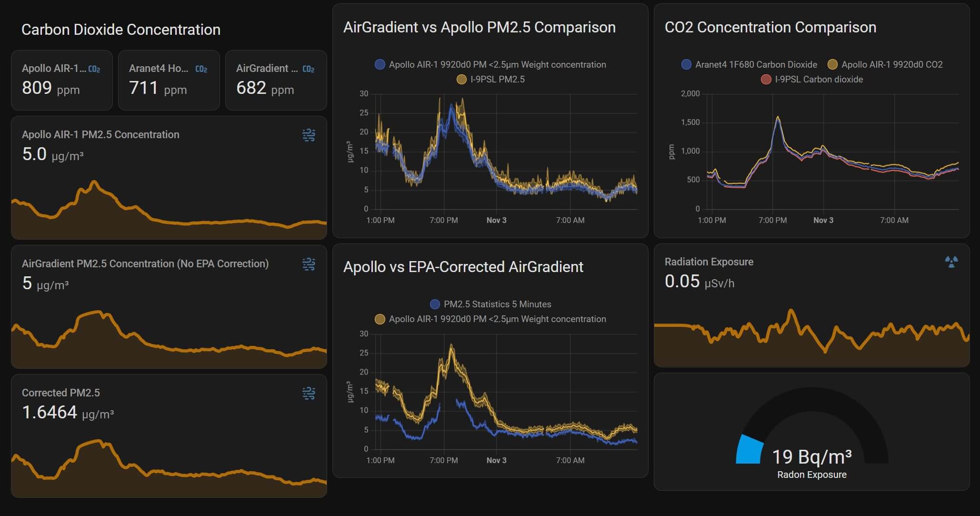
Task: Click the 19 Bq/m³ radon gauge value
Action: [812, 457]
